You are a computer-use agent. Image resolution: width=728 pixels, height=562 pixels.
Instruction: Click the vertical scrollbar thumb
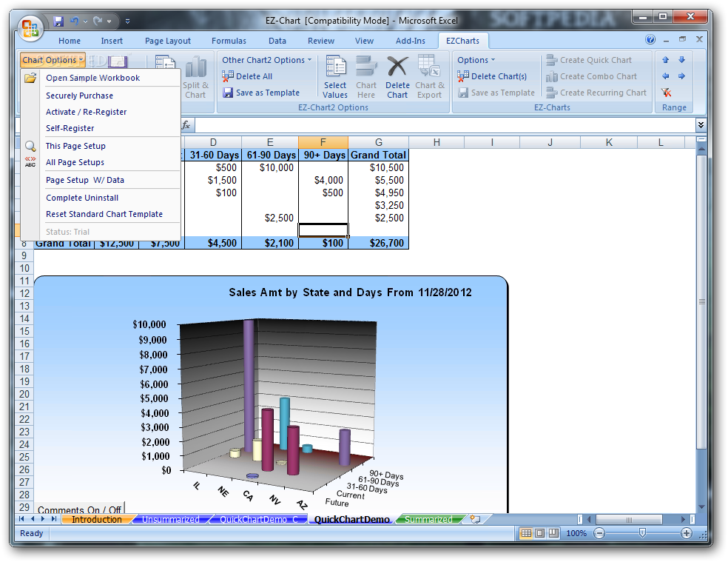(701, 301)
